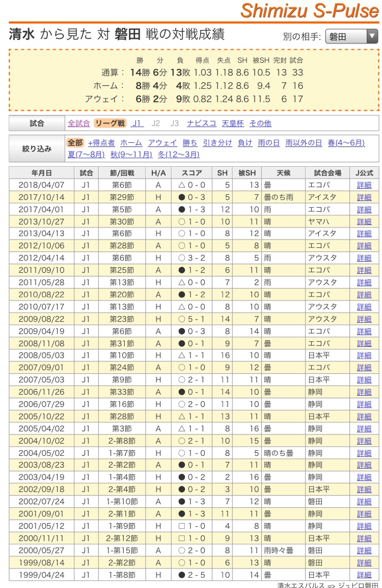The image size is (382, 588).
Task: Open 詳細 for 2009/08/22 match
Action: tap(364, 319)
